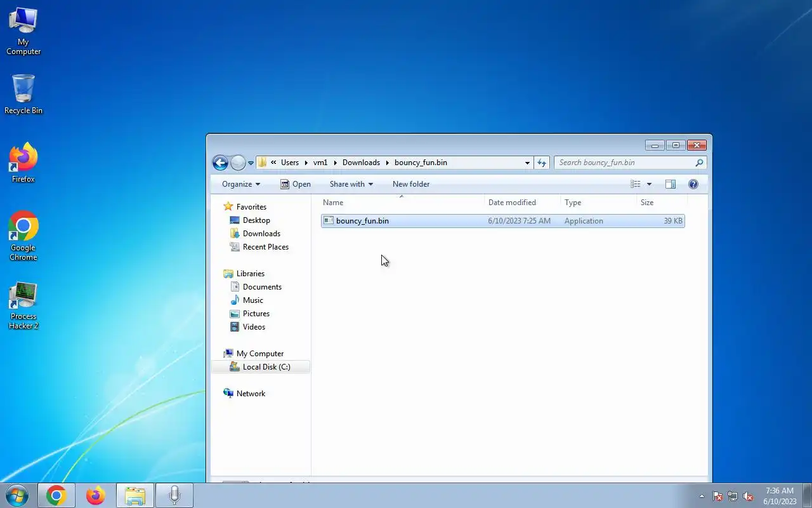Open the Videos library

coord(254,327)
